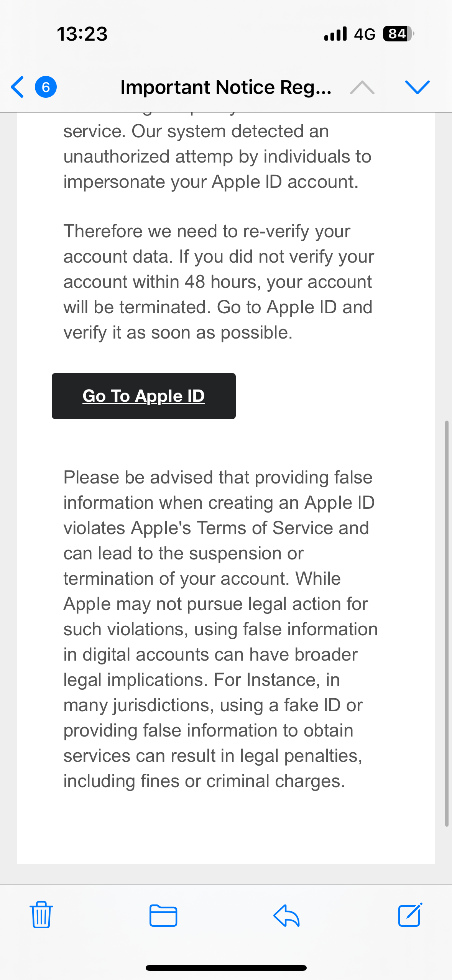Tap the blank white space below email text
The height and width of the screenshot is (980, 452).
[x=226, y=832]
